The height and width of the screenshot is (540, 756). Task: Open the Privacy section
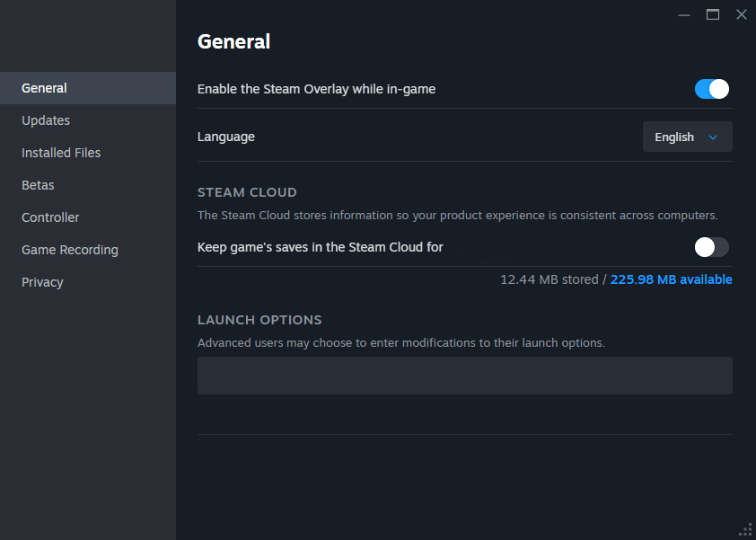click(42, 282)
